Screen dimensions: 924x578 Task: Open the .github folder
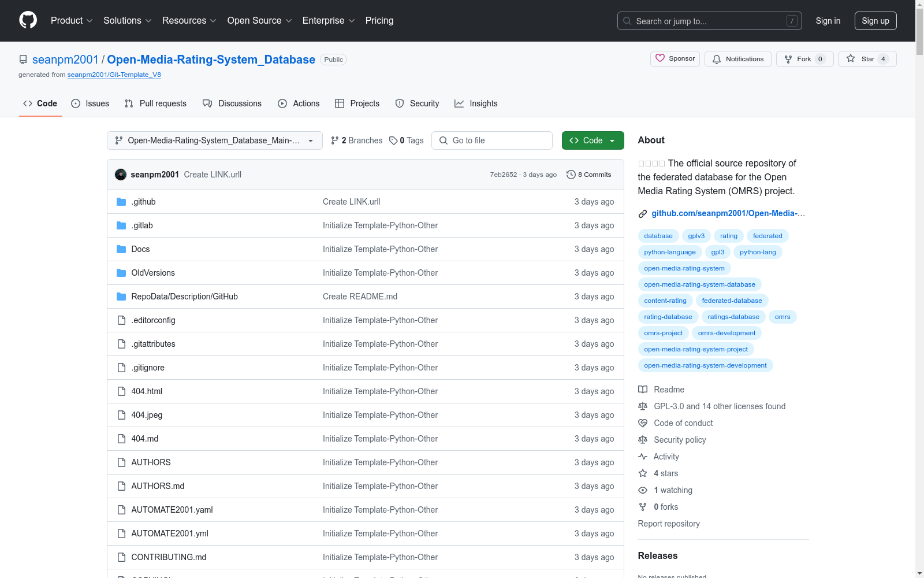coord(143,202)
